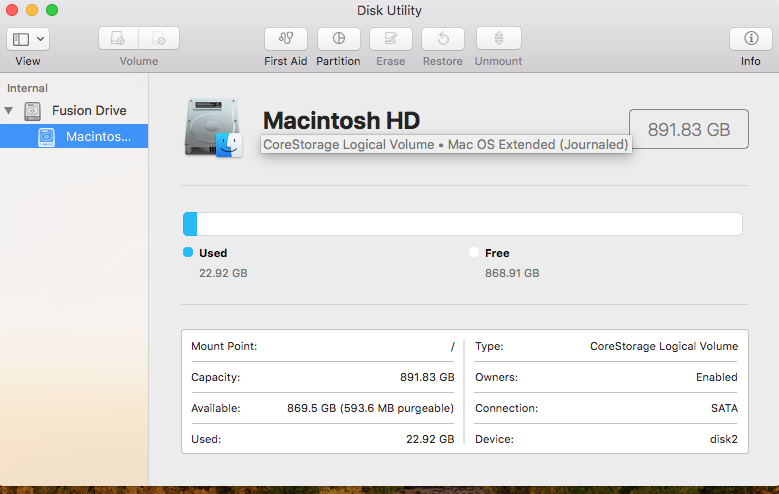Select Fusion Drive in the sidebar
Viewport: 779px width, 494px height.
coord(74,110)
